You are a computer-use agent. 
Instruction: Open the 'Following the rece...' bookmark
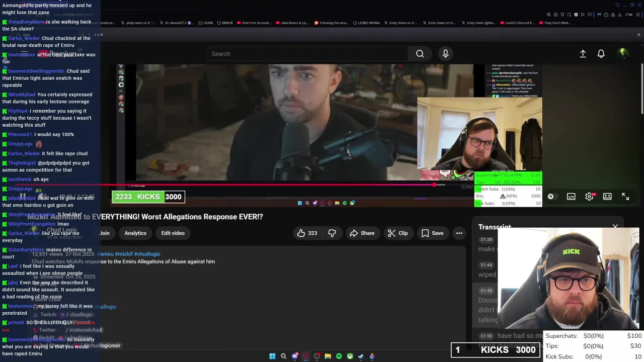[x=331, y=23]
